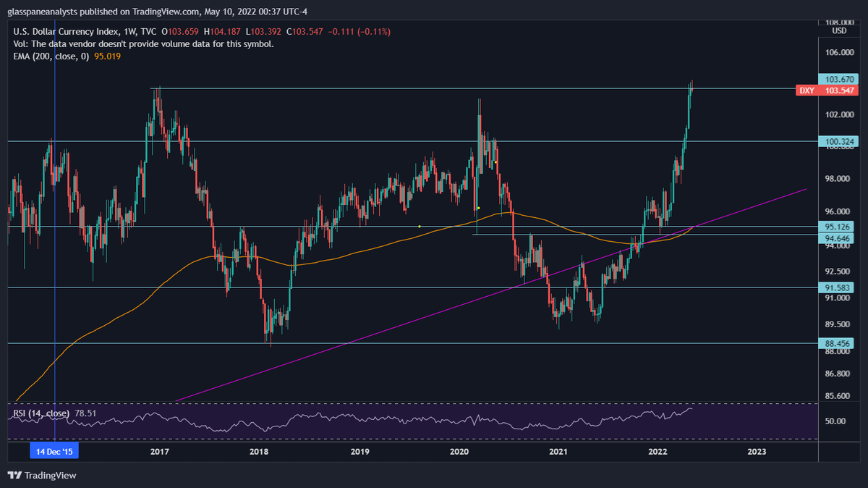
Task: Click the 2020 label on time axis
Action: pos(459,452)
